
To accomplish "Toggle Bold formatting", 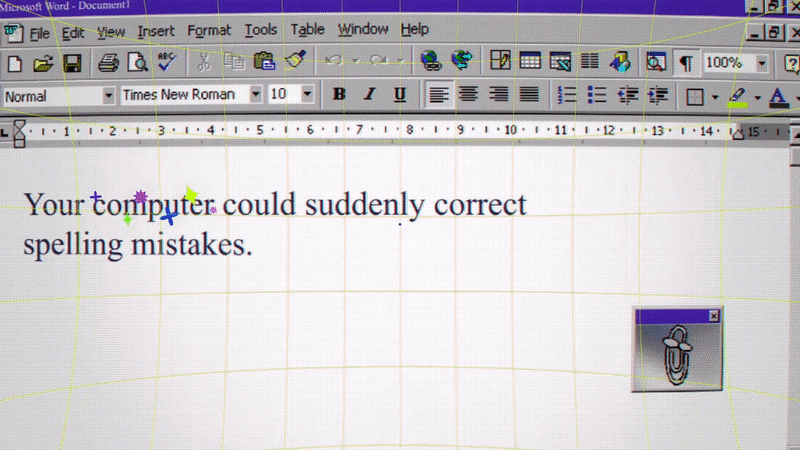I will click(x=339, y=94).
